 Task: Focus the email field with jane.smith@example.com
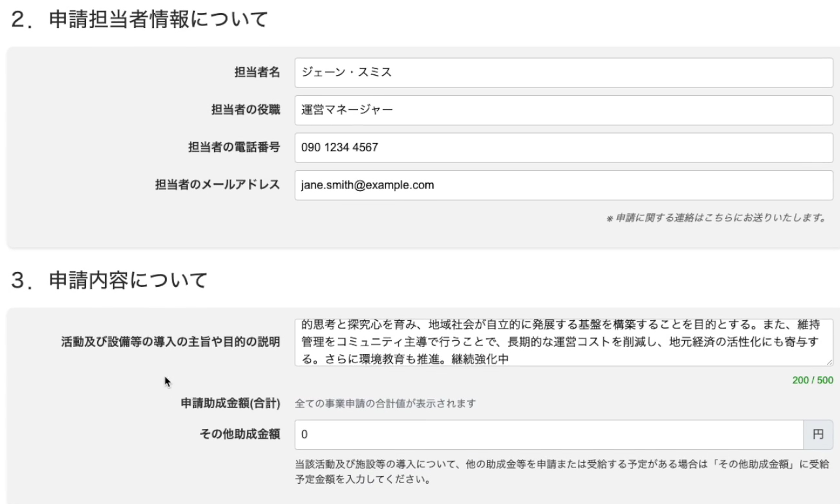(561, 185)
